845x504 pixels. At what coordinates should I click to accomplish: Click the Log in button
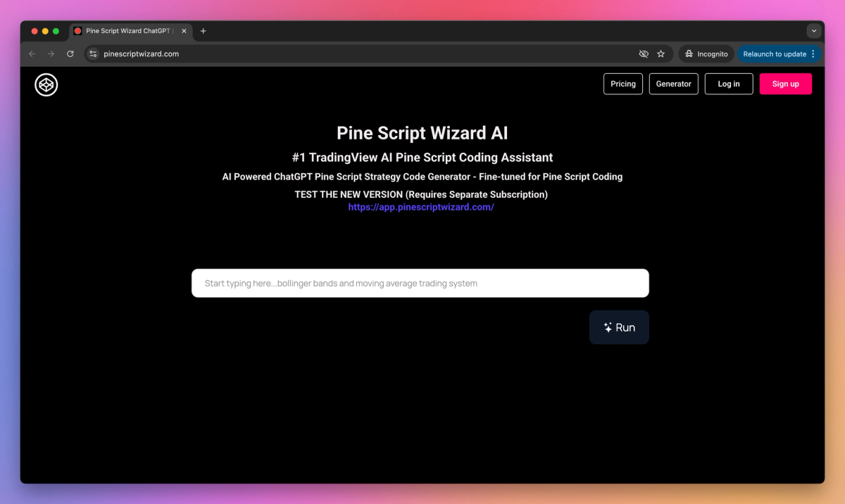(x=729, y=84)
